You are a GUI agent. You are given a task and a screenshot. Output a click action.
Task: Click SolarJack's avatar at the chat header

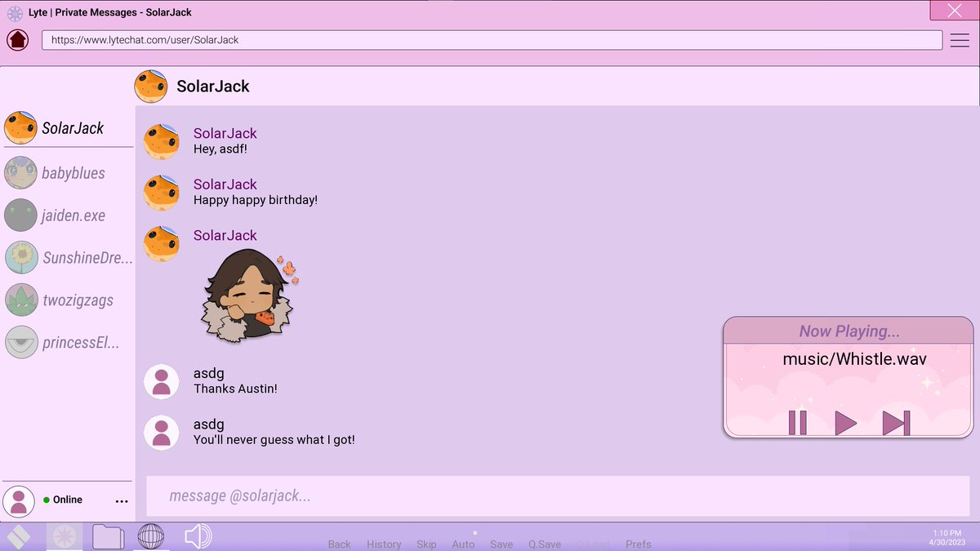[x=150, y=86]
